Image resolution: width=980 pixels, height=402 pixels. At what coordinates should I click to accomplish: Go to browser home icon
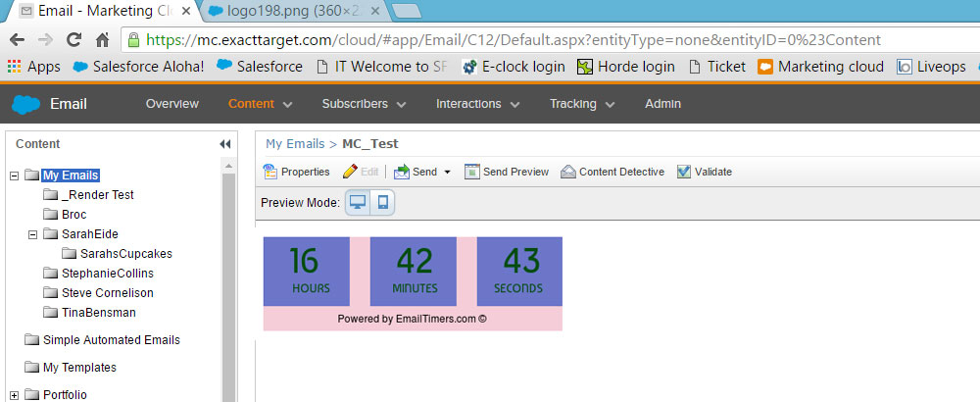click(103, 40)
